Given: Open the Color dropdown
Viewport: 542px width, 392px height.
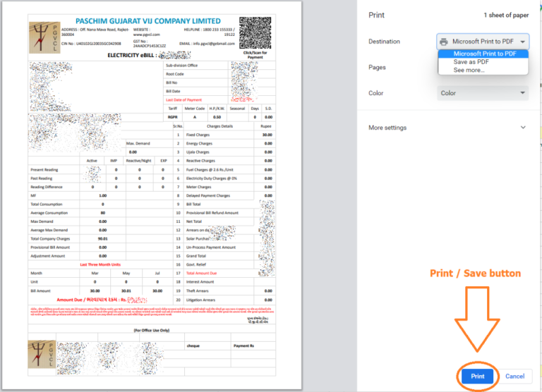Looking at the screenshot, I should [483, 93].
